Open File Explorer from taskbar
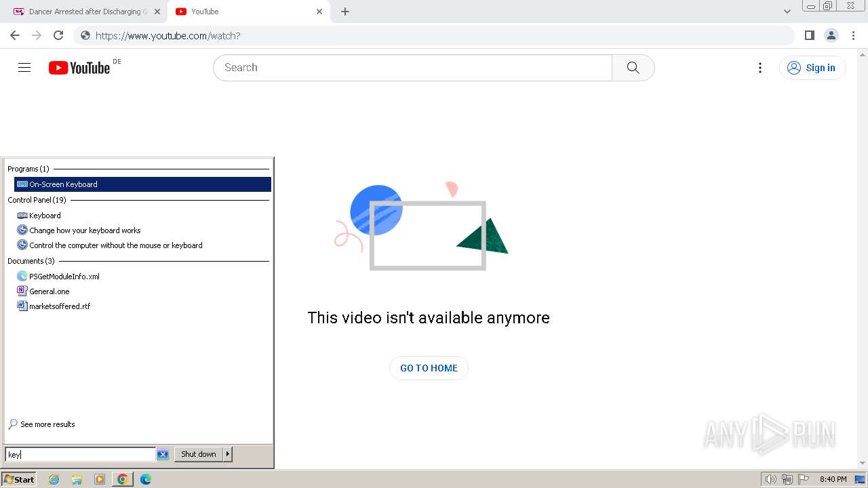Viewport: 868px width, 488px height. [77, 479]
